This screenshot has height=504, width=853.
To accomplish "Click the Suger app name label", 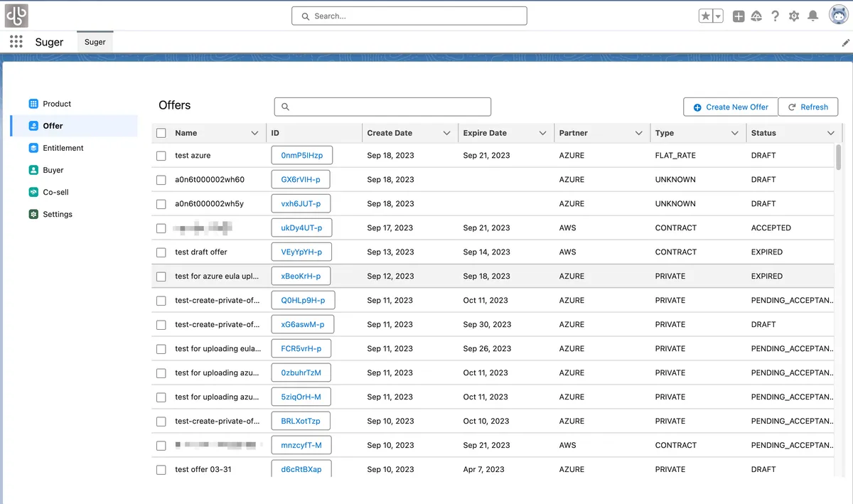I will tap(49, 42).
